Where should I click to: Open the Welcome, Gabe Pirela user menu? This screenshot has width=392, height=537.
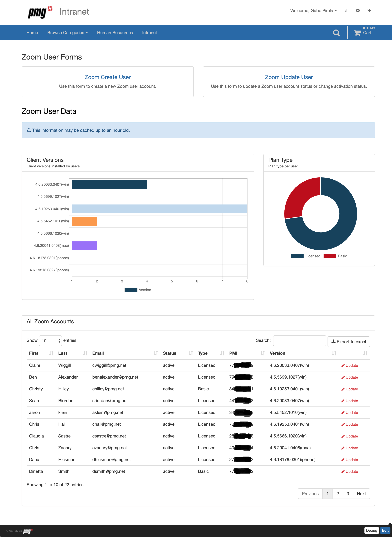[313, 10]
